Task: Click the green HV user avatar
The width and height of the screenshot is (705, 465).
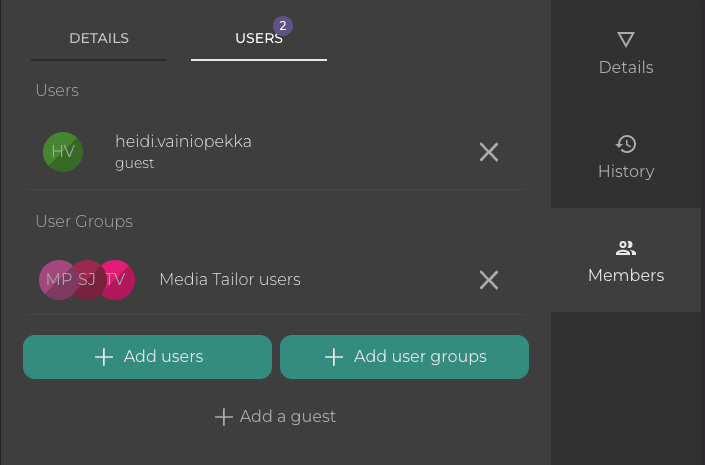Action: coord(63,152)
